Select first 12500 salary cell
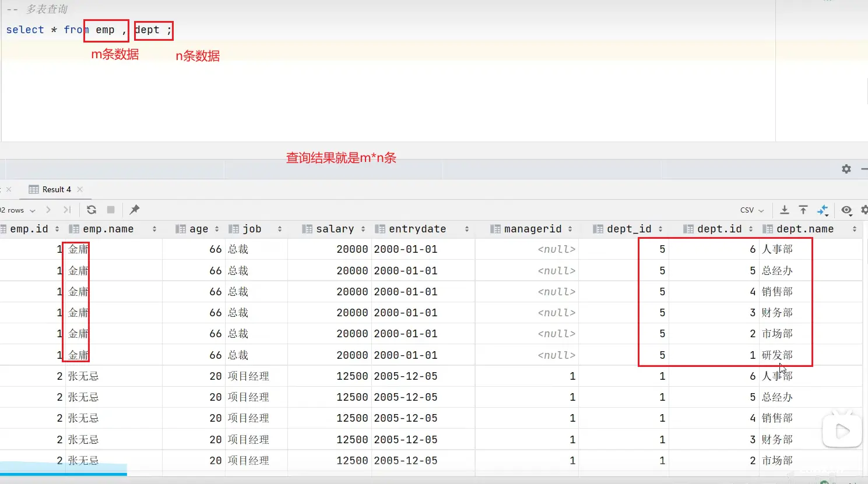 click(x=352, y=376)
